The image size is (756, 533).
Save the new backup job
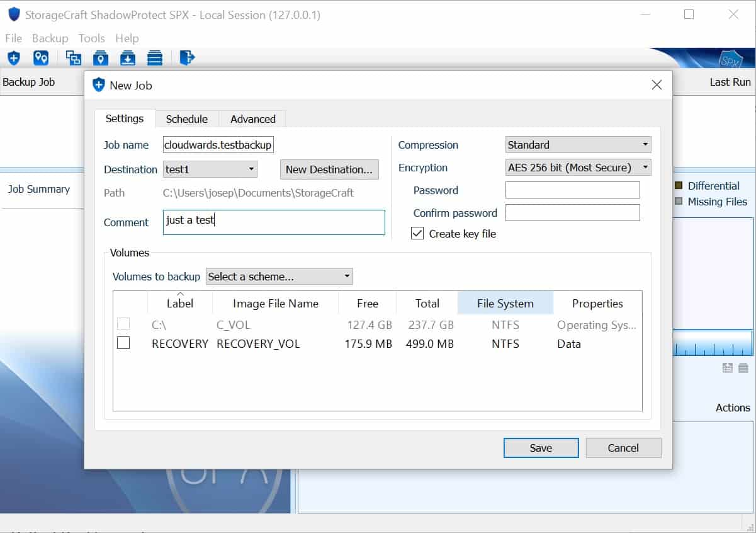(541, 448)
